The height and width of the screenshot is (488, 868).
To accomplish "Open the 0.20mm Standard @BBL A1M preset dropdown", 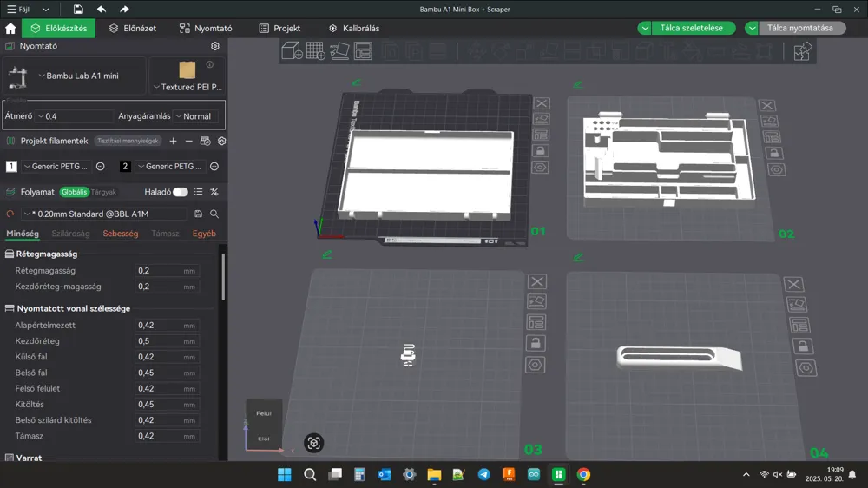I will pos(104,214).
